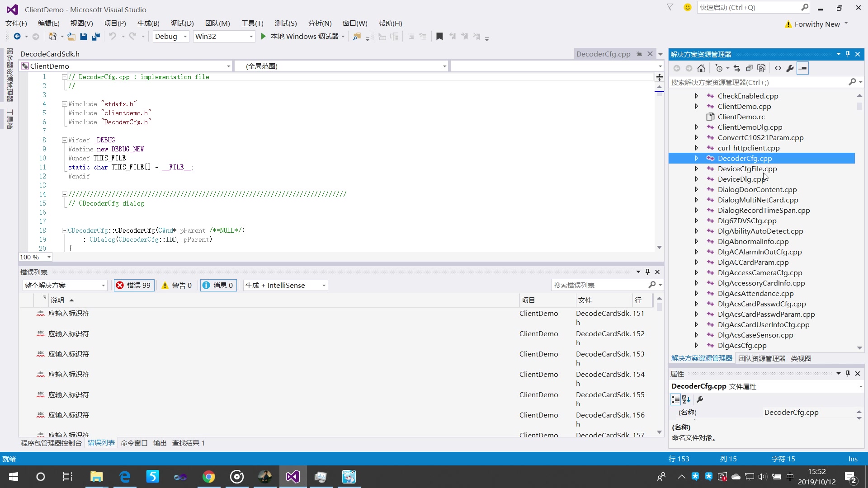Image resolution: width=868 pixels, height=488 pixels.
Task: Click the Find in Files toolbar icon
Action: tap(357, 37)
